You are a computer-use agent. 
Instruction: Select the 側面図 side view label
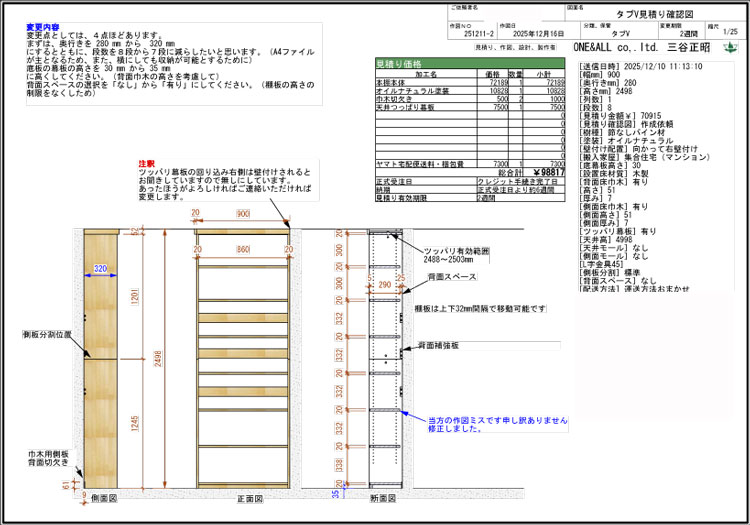105,496
